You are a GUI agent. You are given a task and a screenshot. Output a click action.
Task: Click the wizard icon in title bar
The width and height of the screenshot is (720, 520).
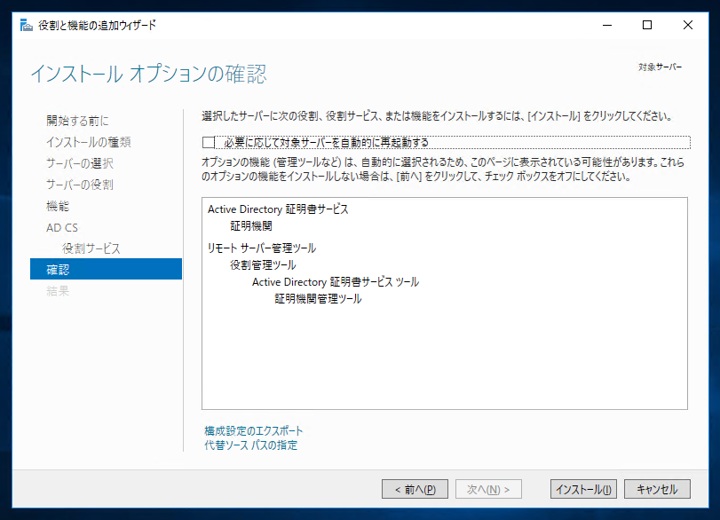coord(26,25)
